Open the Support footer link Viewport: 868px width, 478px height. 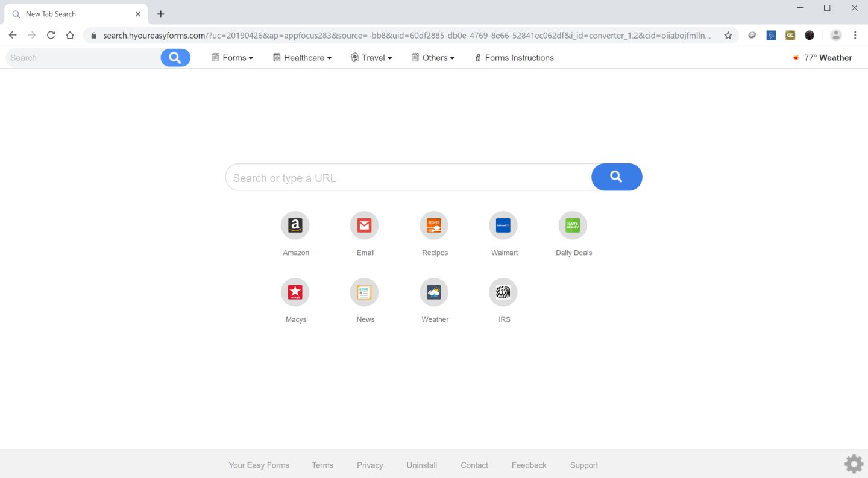click(x=584, y=465)
